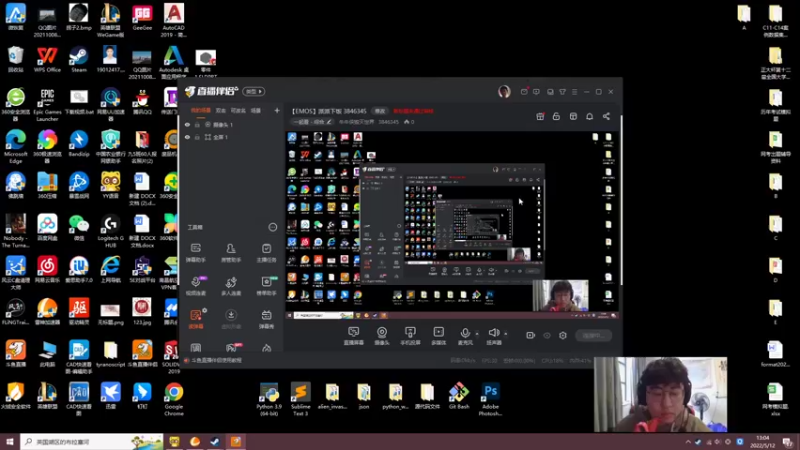Image resolution: width=800 pixels, height=450 pixels.
Task: Open AutoCAD 2019 desktop shortcut
Action: [173, 20]
